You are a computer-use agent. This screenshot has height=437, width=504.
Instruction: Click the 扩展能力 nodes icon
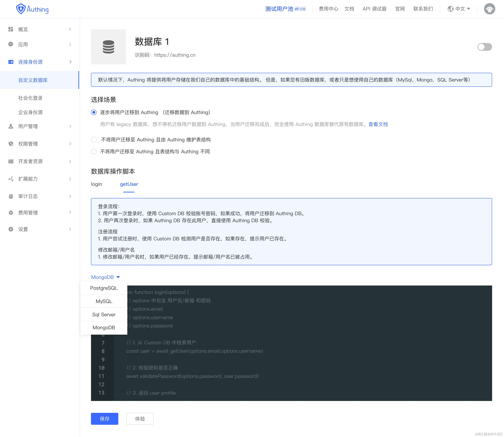(x=10, y=179)
